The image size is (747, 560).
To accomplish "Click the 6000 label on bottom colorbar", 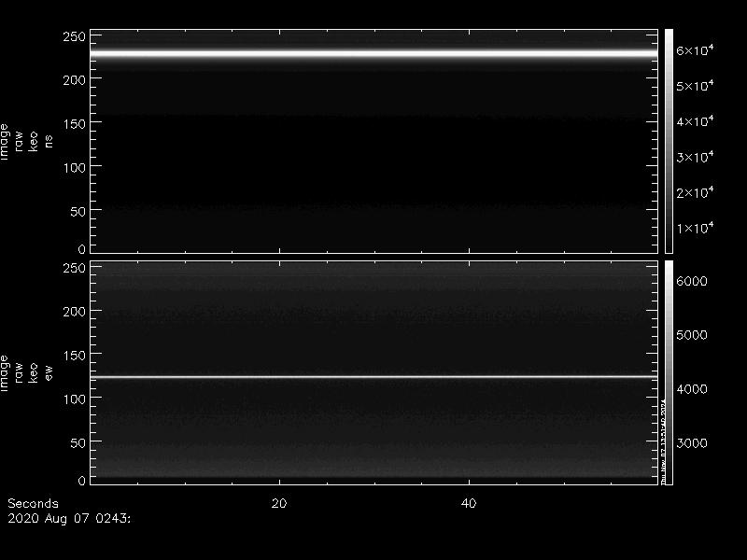I will pyautogui.click(x=693, y=281).
